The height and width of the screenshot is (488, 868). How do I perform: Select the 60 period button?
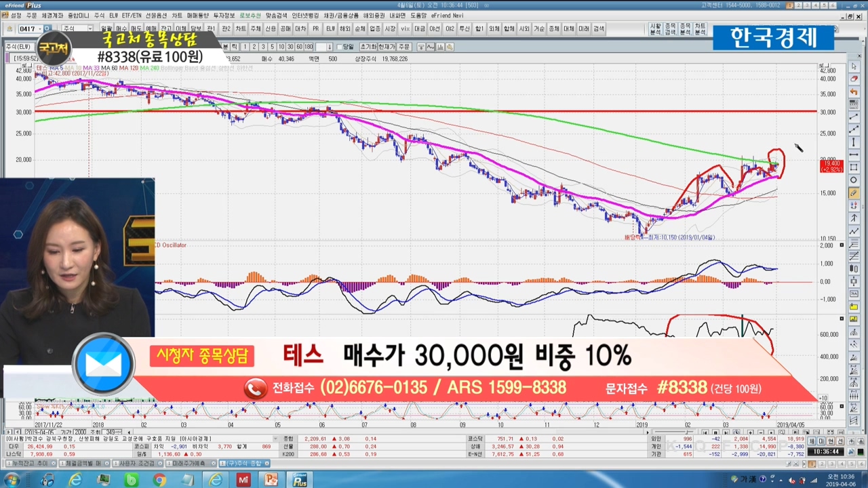(x=300, y=47)
